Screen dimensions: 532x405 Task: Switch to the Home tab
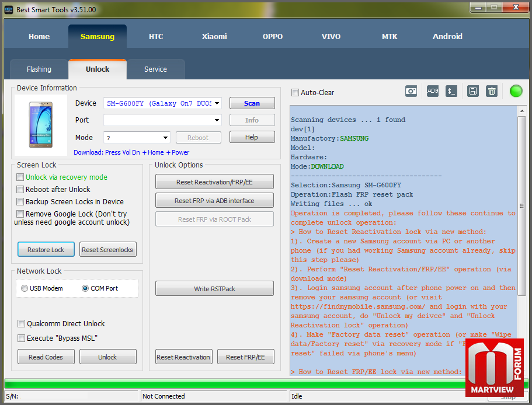point(39,37)
